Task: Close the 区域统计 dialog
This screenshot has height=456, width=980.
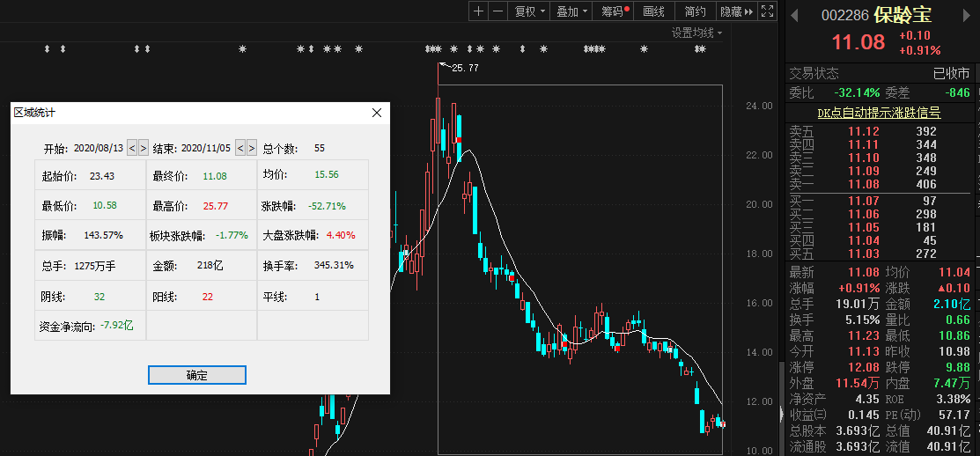Action: point(377,113)
